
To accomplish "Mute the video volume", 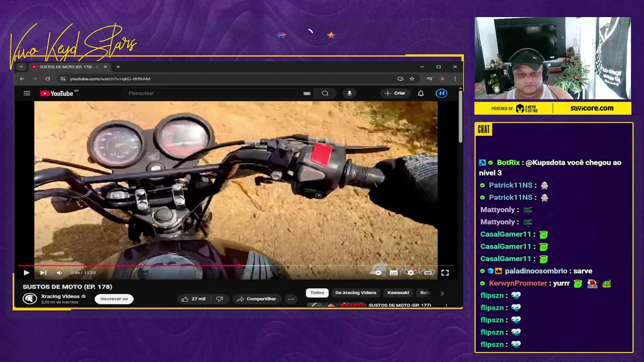I will (x=59, y=273).
